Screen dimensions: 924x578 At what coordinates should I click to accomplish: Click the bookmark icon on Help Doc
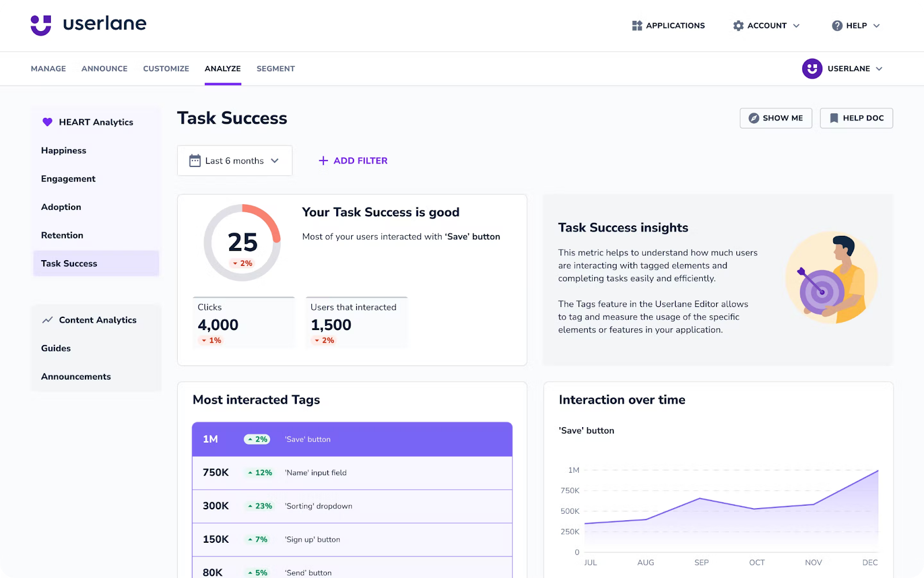pos(834,118)
